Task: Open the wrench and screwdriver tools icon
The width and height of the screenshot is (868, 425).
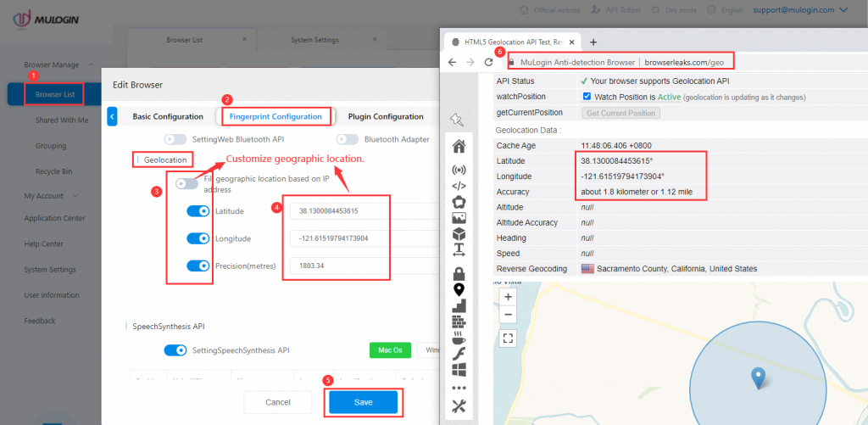Action: click(459, 406)
